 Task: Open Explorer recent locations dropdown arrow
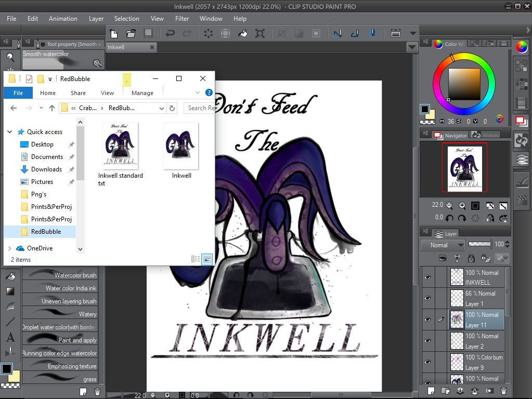(x=41, y=108)
